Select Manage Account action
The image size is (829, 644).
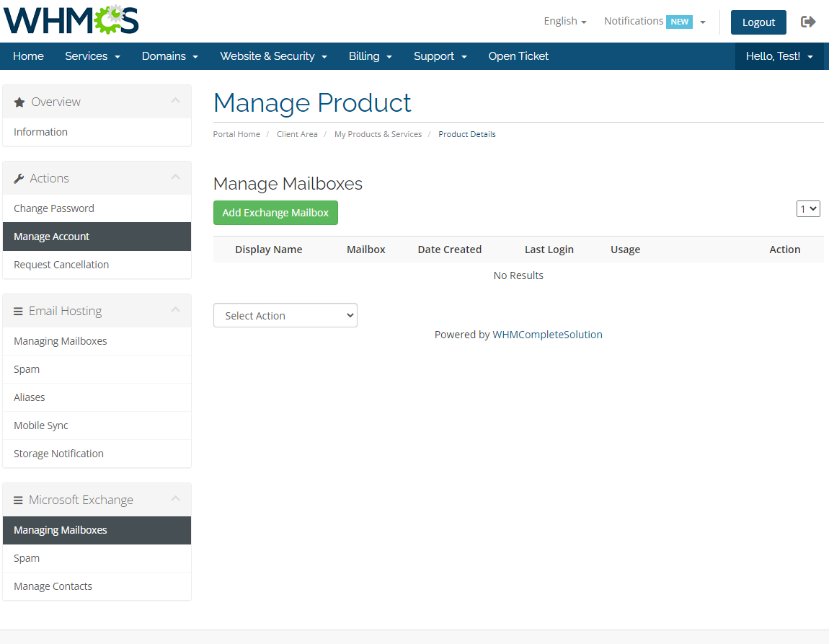tap(97, 237)
